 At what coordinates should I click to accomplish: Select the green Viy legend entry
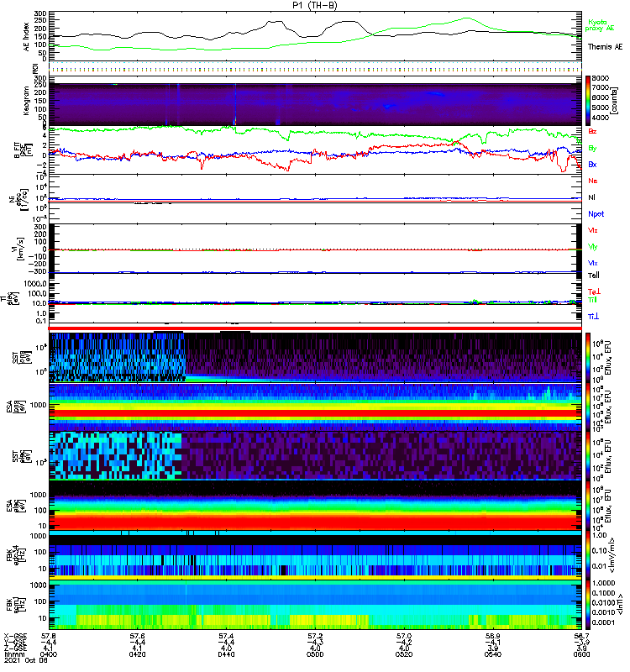[593, 247]
